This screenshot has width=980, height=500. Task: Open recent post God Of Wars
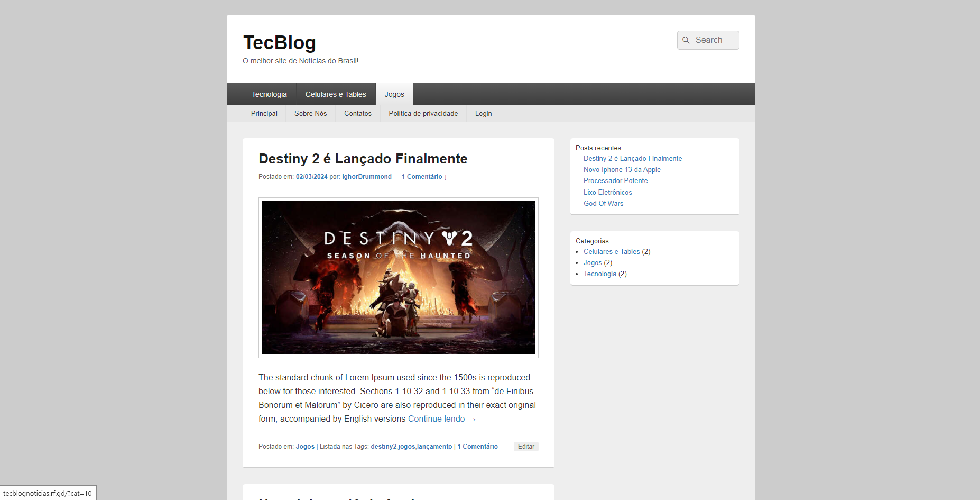coord(603,204)
